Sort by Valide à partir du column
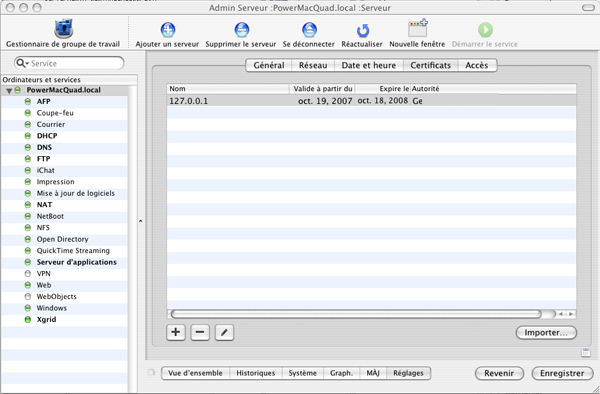Viewport: 600px width, 394px height. (x=322, y=89)
